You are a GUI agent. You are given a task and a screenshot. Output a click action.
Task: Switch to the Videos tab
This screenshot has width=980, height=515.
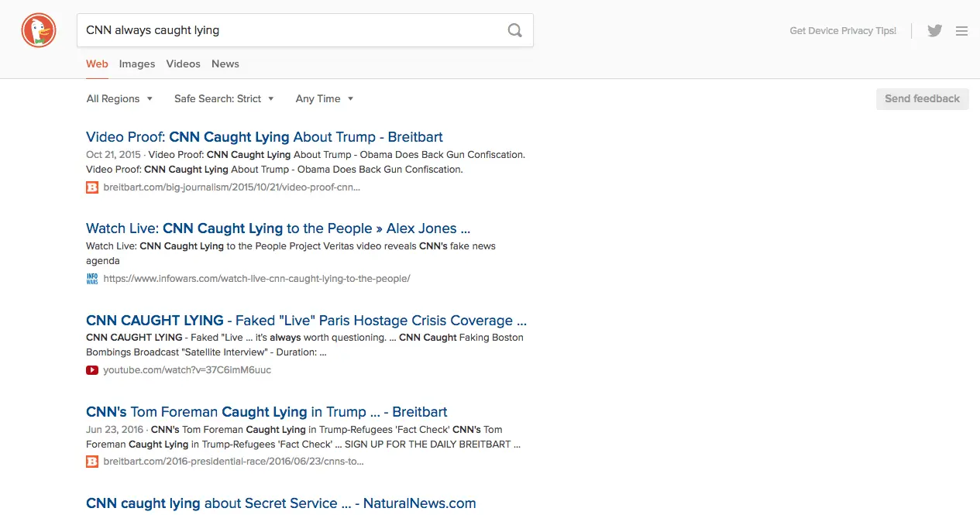(183, 64)
